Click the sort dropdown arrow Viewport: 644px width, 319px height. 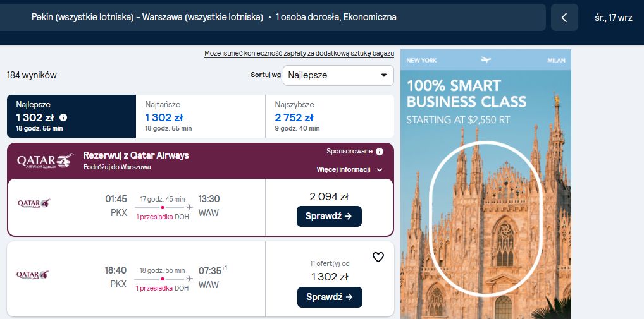point(384,75)
